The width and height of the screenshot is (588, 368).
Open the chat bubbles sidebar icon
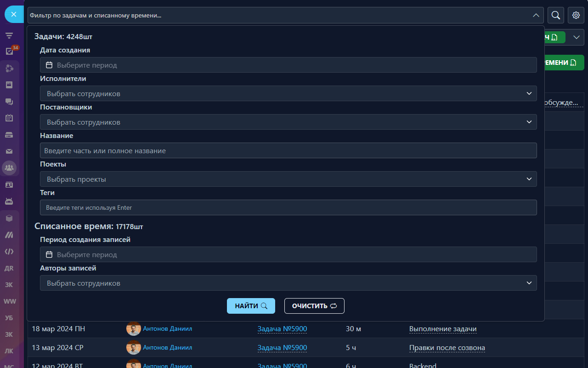[x=9, y=102]
